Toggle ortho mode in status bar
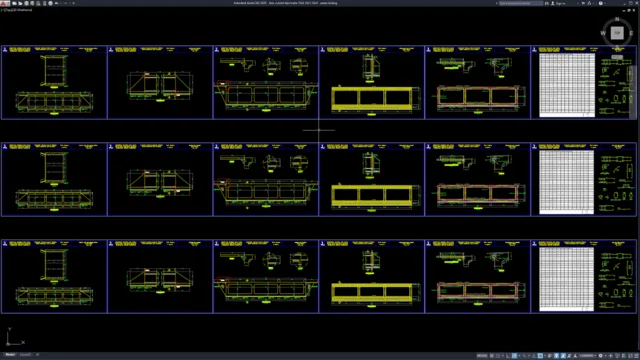Screen dimensions: 640x360 (x=508, y=356)
